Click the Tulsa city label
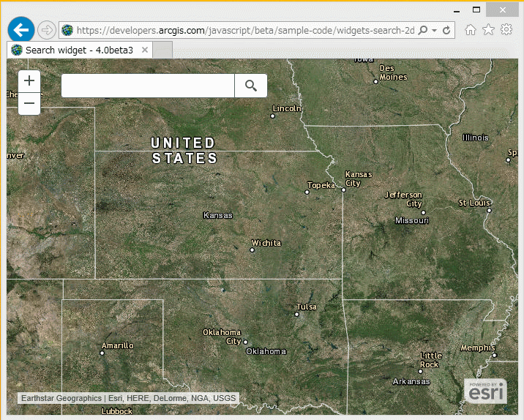 point(307,307)
